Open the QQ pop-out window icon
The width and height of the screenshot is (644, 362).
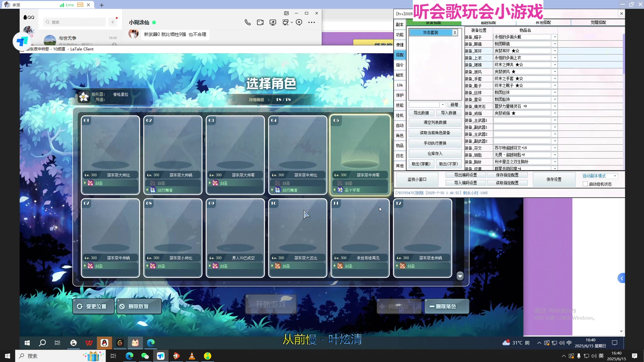287,13
